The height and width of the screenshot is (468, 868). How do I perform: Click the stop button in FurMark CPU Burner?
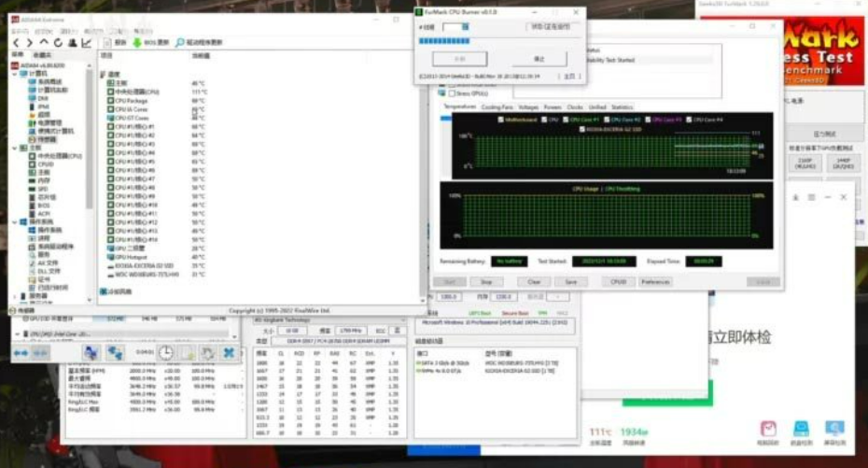[539, 59]
